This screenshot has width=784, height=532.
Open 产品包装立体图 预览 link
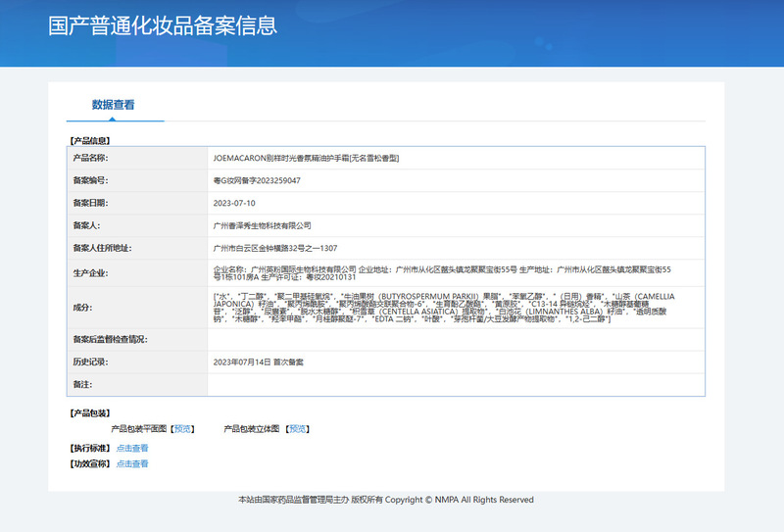coord(298,429)
